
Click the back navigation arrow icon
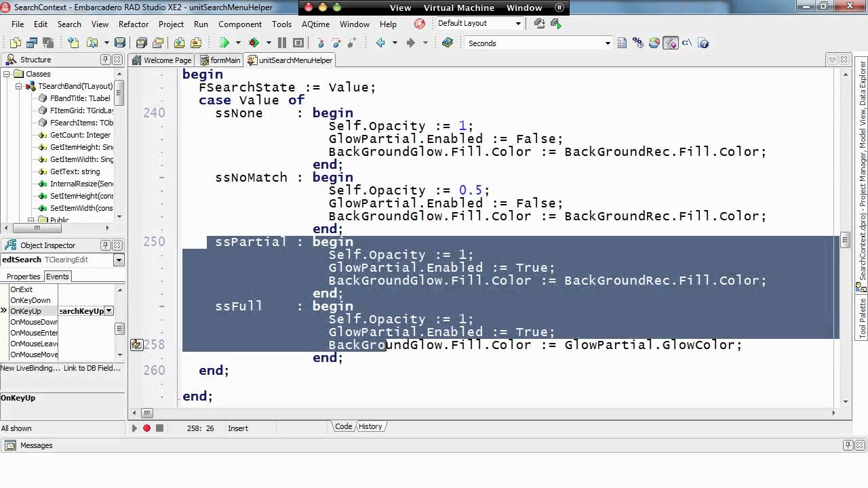coord(380,43)
